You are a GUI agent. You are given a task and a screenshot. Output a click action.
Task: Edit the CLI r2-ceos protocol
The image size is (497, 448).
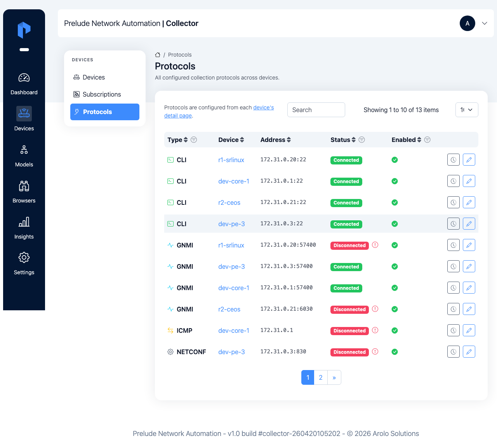point(469,202)
